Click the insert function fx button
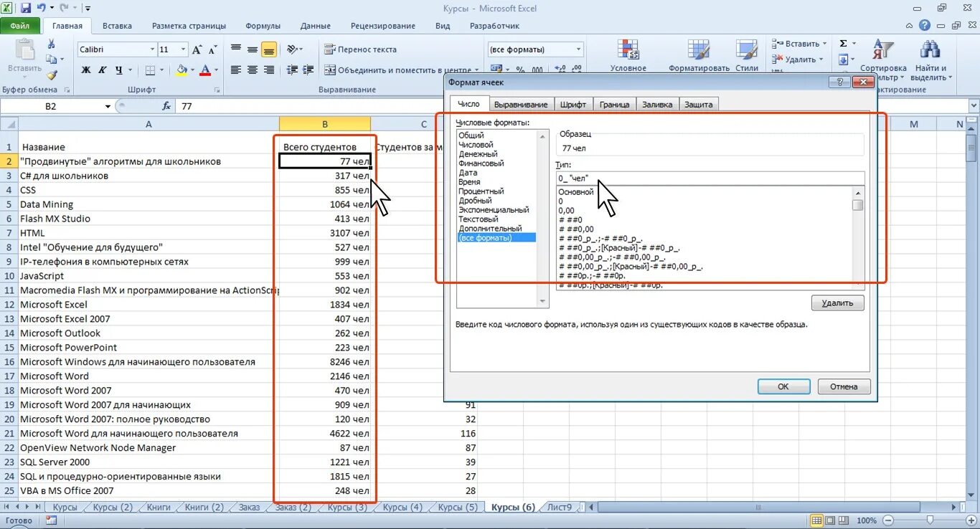Screen dimensions: 980x529 [x=166, y=106]
